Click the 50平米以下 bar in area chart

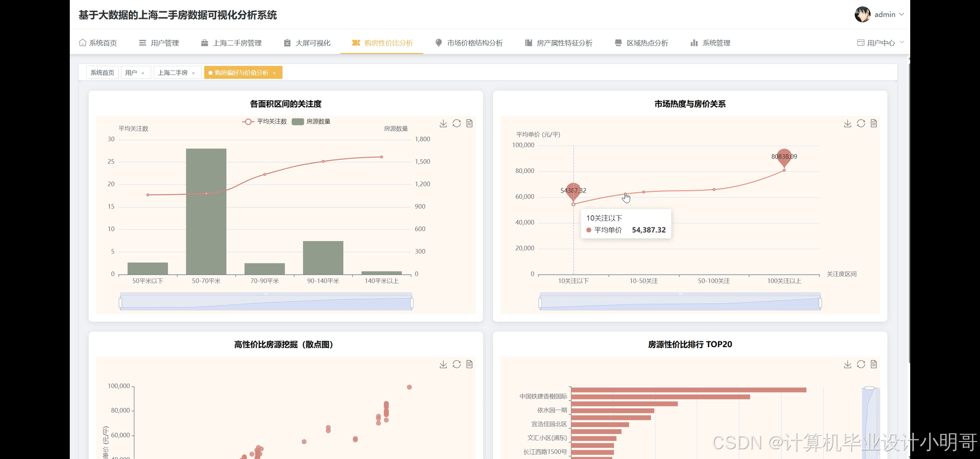tap(148, 269)
